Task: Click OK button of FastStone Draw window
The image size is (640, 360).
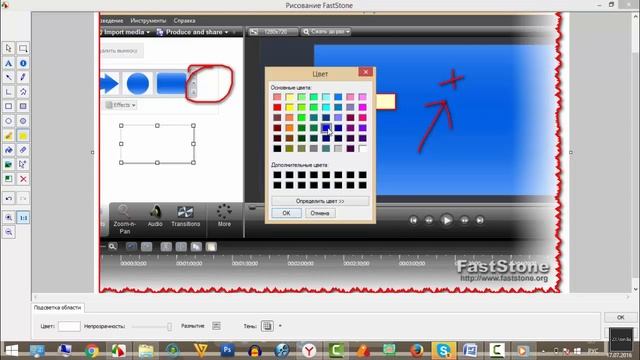Action: [x=620, y=317]
